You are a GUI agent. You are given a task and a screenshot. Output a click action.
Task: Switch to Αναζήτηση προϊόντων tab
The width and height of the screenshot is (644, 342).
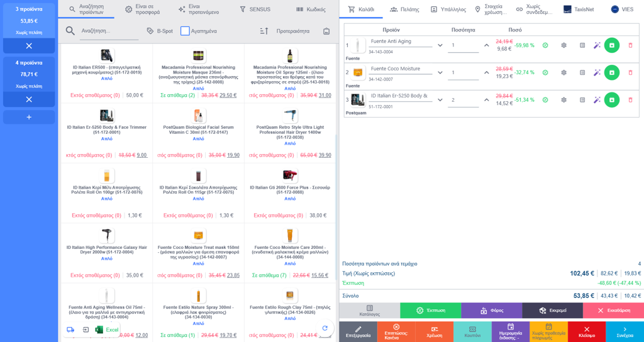[x=86, y=9]
